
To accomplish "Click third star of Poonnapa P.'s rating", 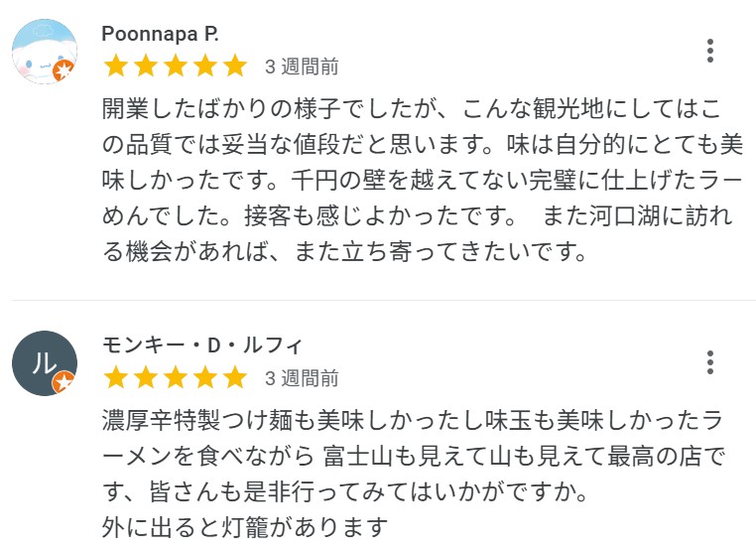I will (176, 67).
